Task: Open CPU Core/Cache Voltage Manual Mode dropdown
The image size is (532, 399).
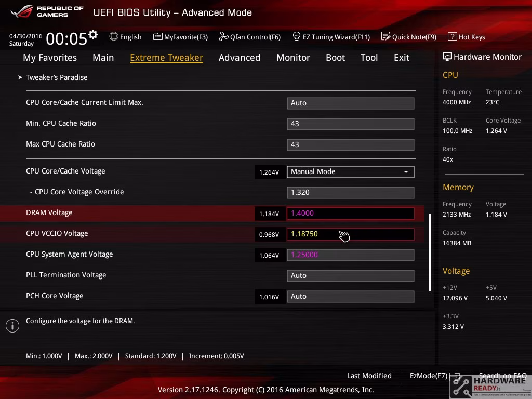Action: pos(351,171)
